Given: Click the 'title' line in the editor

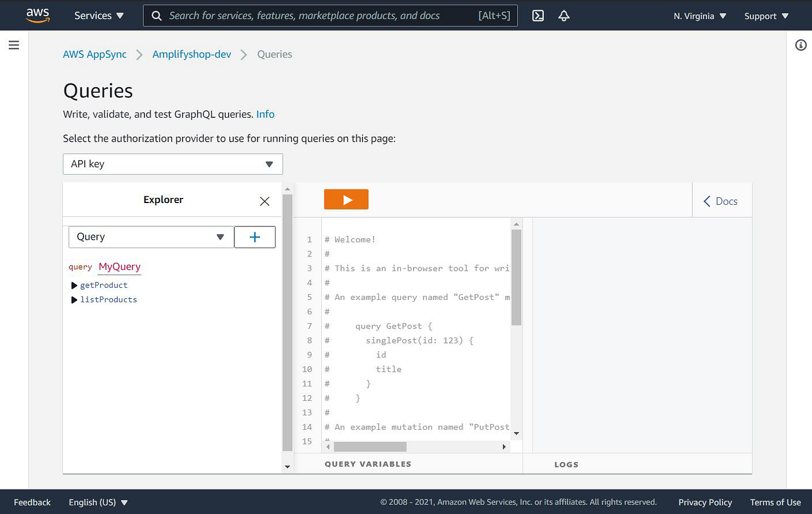Looking at the screenshot, I should (x=389, y=369).
